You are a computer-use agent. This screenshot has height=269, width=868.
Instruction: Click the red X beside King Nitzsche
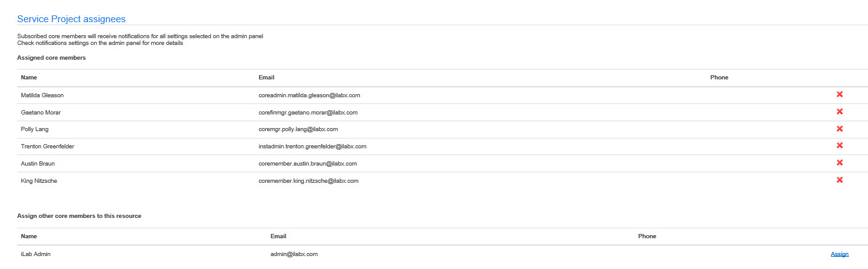coord(839,180)
